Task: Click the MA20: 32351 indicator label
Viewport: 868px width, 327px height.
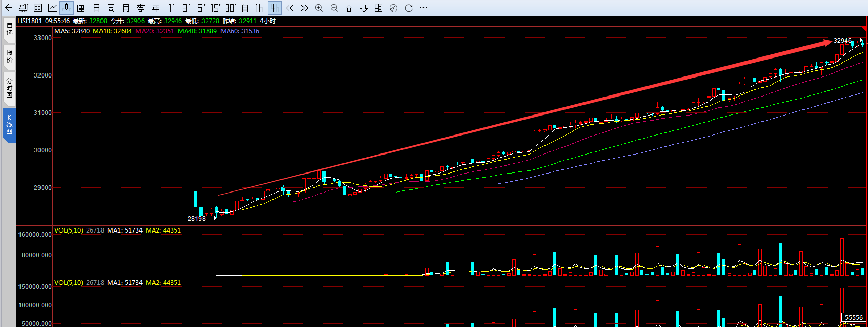Action: point(155,31)
